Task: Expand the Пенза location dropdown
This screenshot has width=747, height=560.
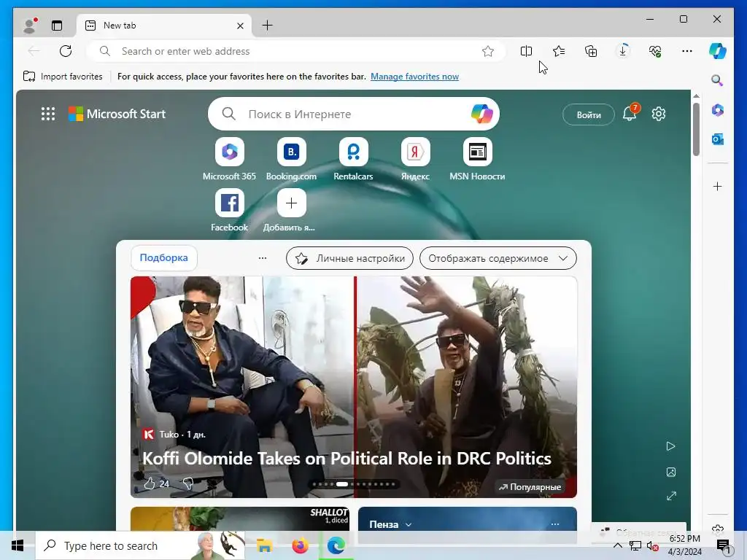Action: [391, 524]
